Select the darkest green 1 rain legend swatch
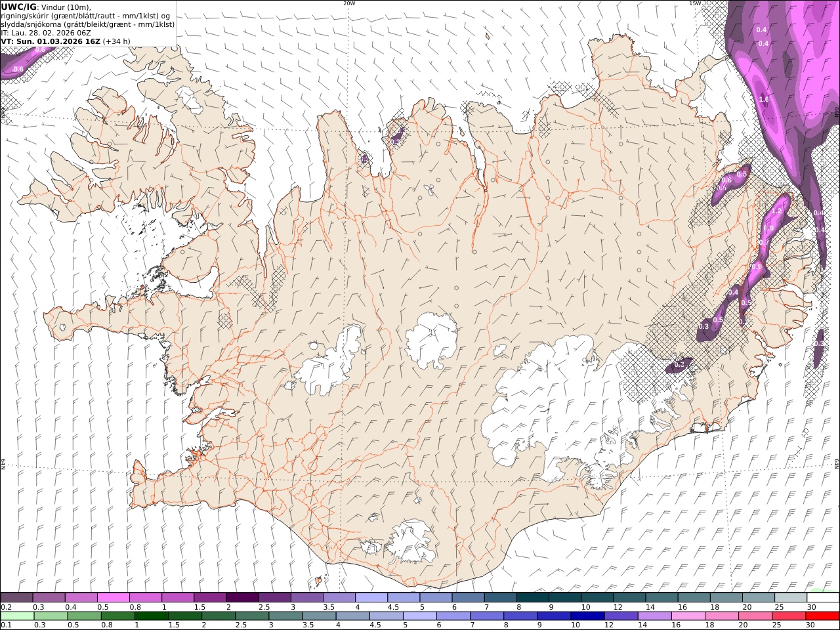The width and height of the screenshot is (840, 630). 151,616
